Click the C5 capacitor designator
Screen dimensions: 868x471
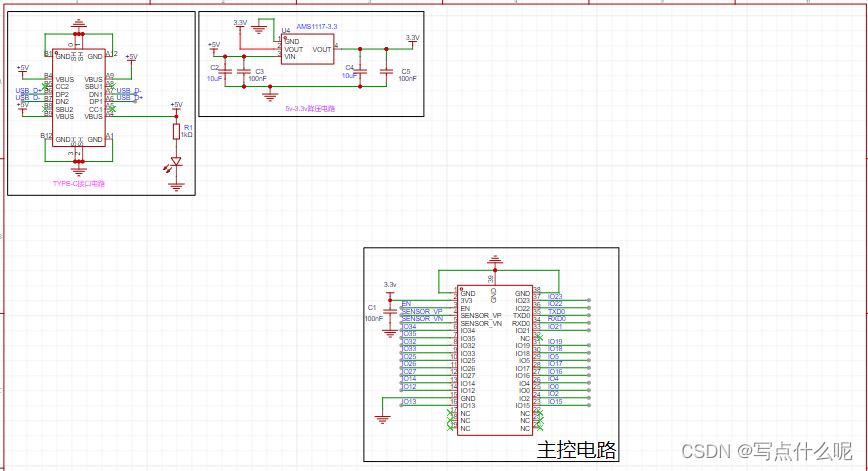[x=406, y=71]
